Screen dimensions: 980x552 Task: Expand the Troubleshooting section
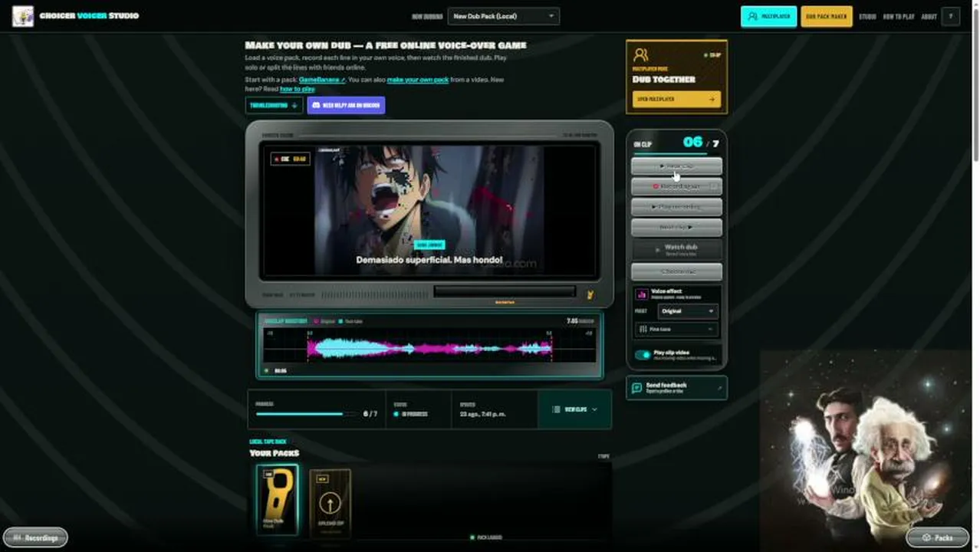click(274, 105)
